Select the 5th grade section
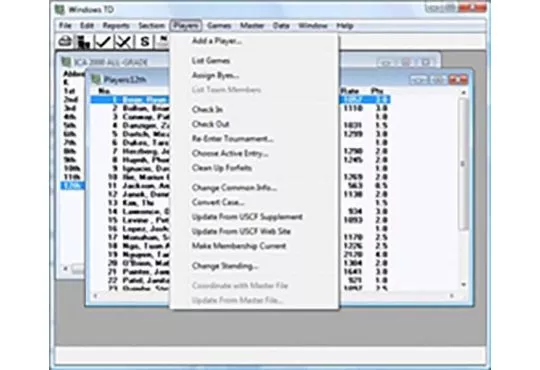Viewport: 540px width, 370px height. (70, 125)
